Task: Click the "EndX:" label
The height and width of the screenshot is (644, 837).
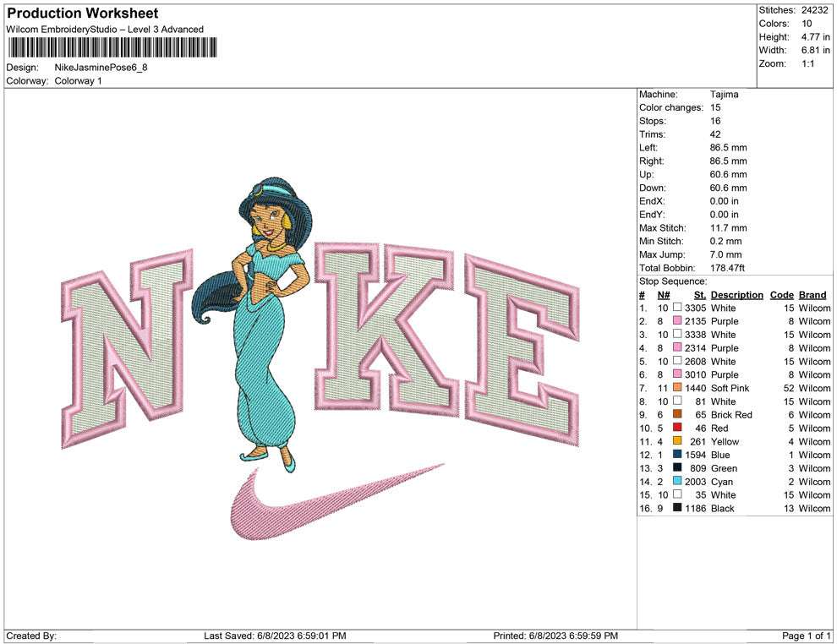Action: pyautogui.click(x=653, y=201)
